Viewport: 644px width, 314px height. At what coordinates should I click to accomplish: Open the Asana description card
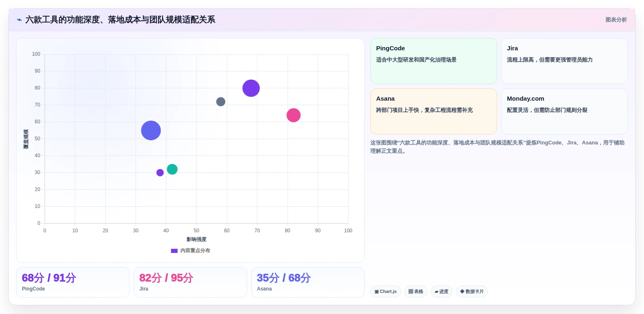(434, 111)
